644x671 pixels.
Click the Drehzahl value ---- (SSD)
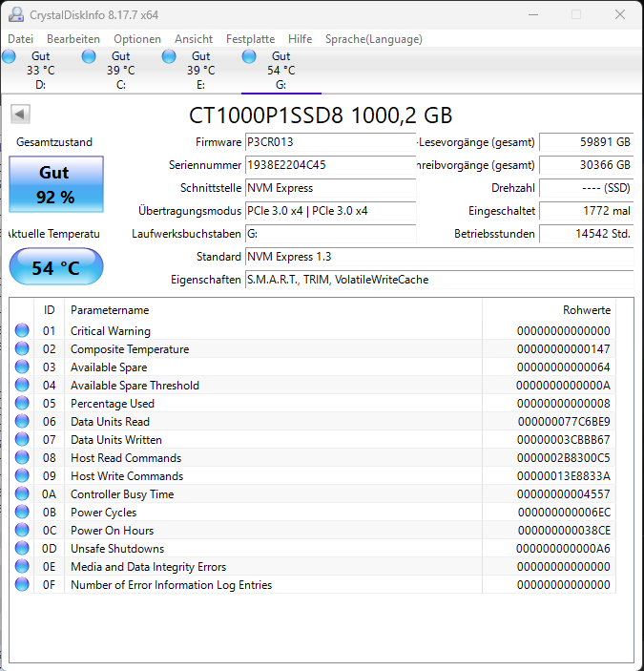click(586, 188)
